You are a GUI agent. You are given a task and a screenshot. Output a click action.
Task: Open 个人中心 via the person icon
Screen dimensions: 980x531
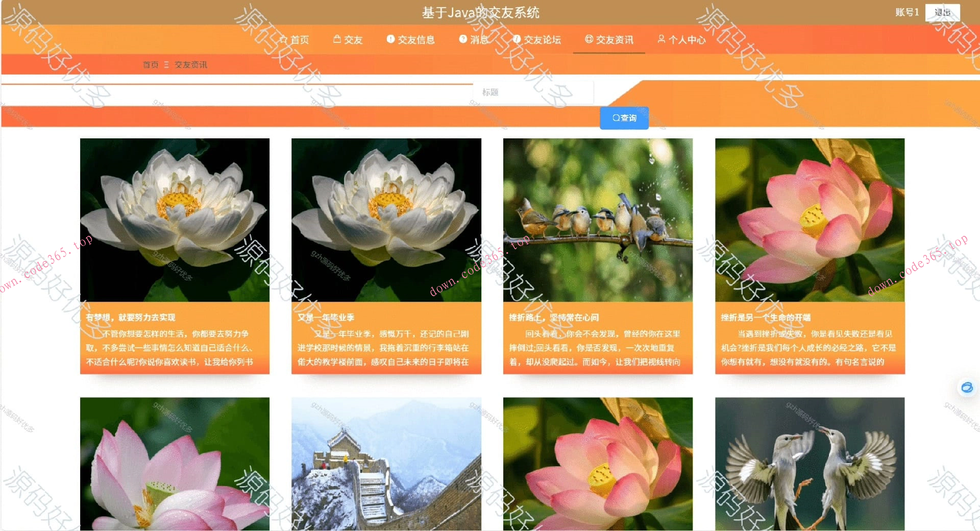click(661, 39)
